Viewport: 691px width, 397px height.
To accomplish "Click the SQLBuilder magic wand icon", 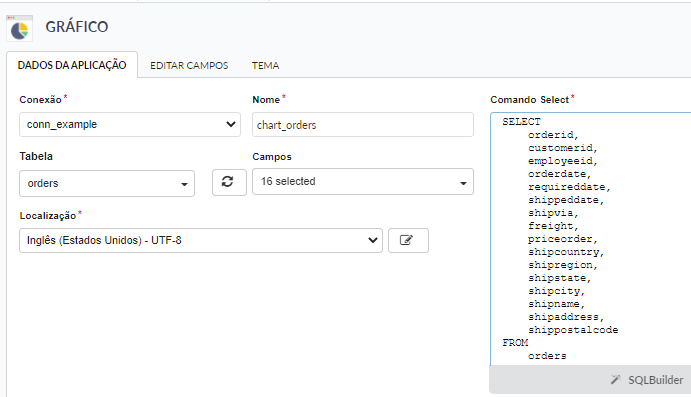I will click(x=616, y=379).
